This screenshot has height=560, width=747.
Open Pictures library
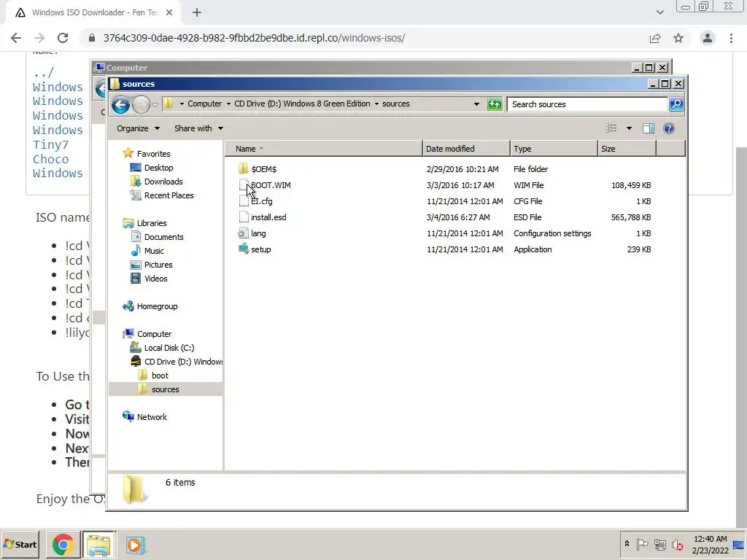pos(158,265)
